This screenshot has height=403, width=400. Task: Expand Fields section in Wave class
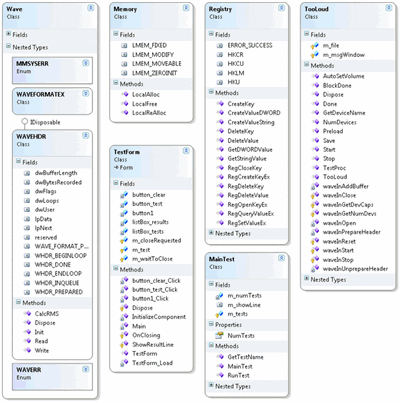coord(8,34)
